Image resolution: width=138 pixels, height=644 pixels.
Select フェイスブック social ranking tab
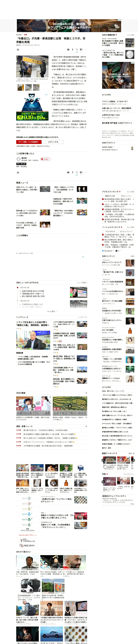[x=110, y=232]
